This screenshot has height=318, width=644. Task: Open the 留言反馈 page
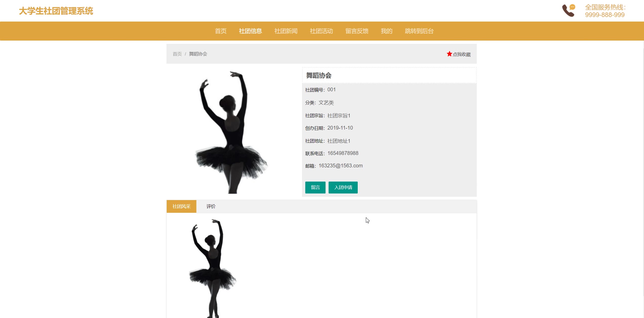357,31
